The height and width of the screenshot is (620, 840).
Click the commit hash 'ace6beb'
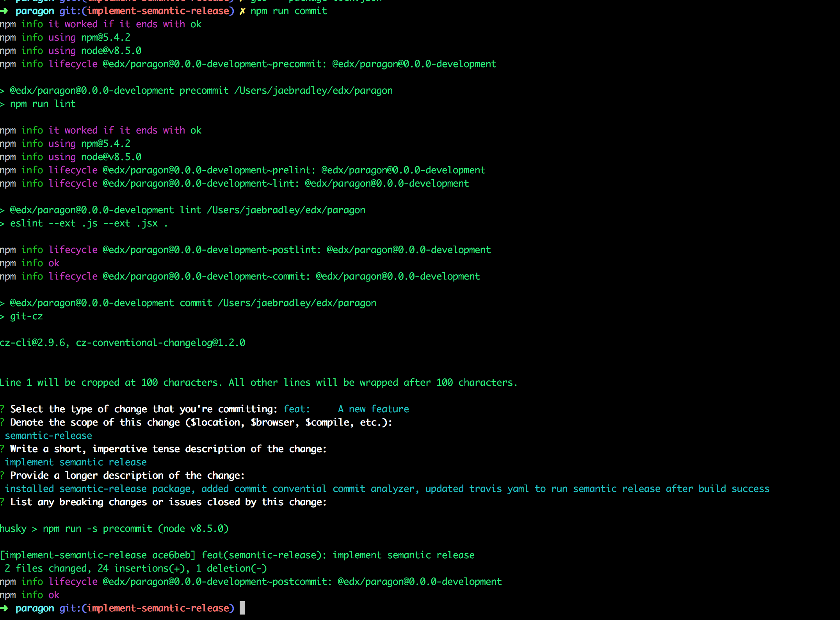tap(171, 555)
